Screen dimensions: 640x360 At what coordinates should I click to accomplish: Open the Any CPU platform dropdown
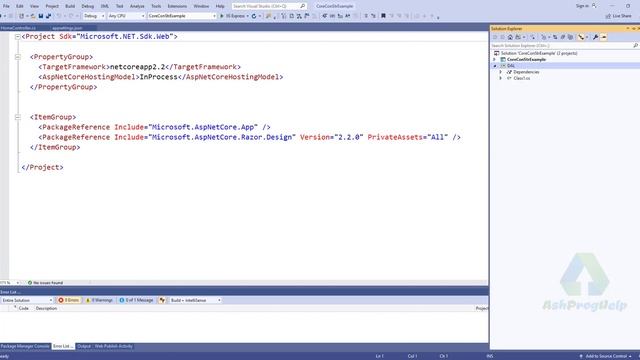[126, 16]
